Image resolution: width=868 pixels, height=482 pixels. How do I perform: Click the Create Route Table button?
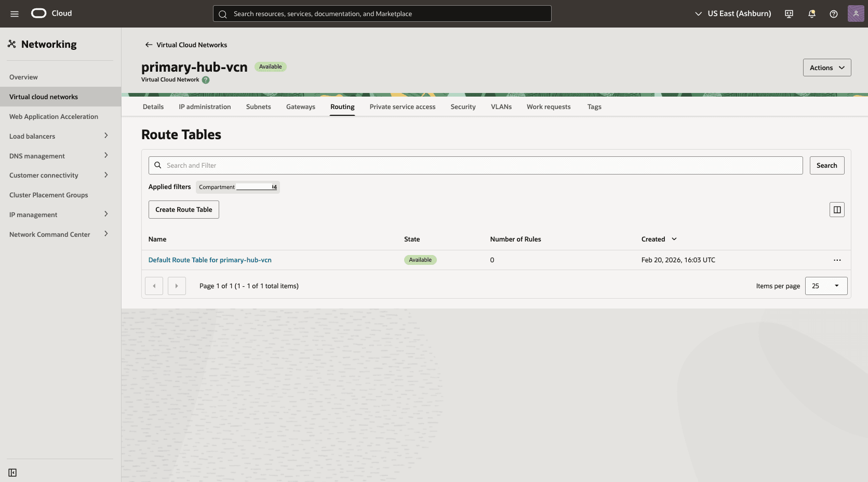point(183,209)
